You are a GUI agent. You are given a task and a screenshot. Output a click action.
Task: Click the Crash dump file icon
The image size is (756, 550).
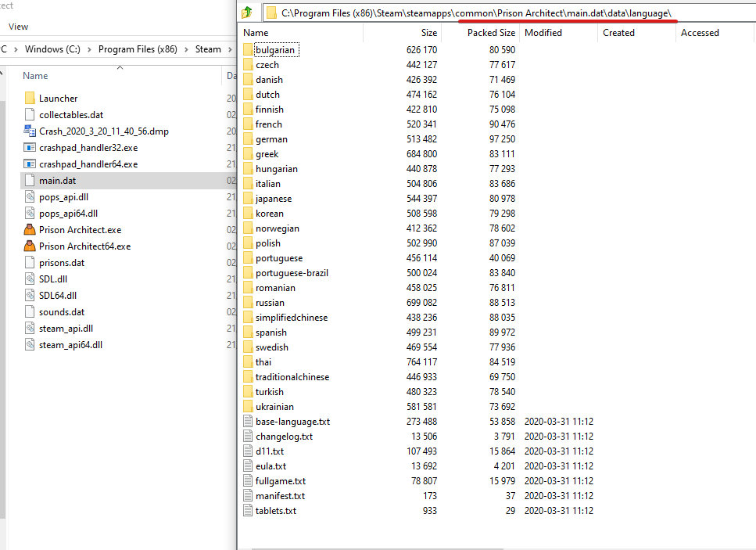30,131
